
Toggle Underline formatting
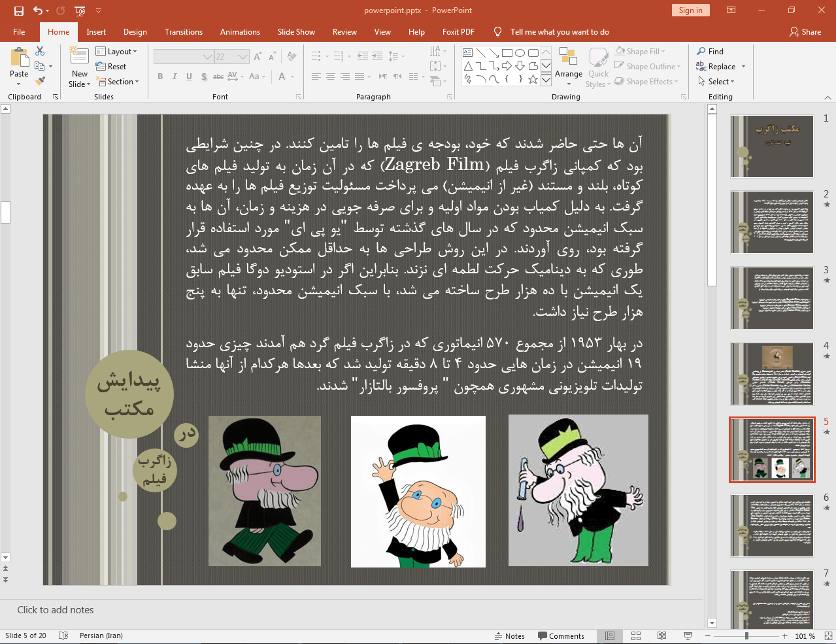189,76
